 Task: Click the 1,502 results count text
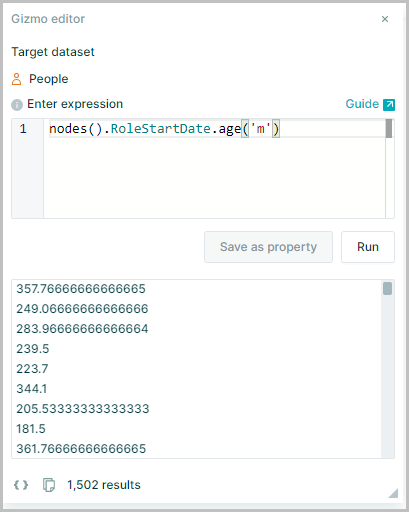pos(104,485)
